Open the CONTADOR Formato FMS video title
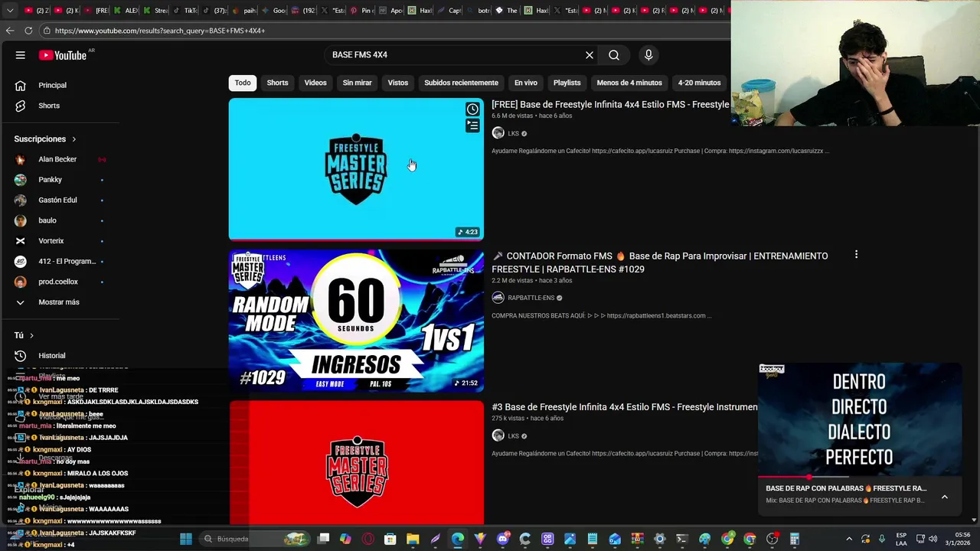Image resolution: width=980 pixels, height=551 pixels. pos(660,262)
